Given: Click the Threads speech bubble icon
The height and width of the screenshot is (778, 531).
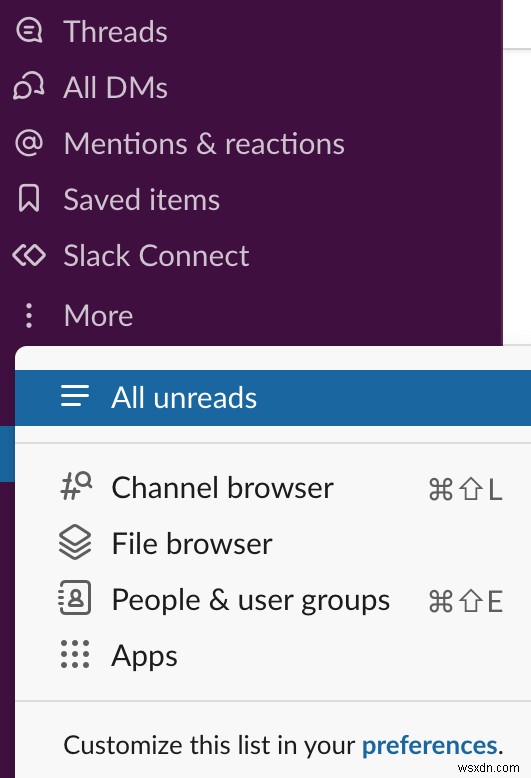Looking at the screenshot, I should pyautogui.click(x=29, y=31).
